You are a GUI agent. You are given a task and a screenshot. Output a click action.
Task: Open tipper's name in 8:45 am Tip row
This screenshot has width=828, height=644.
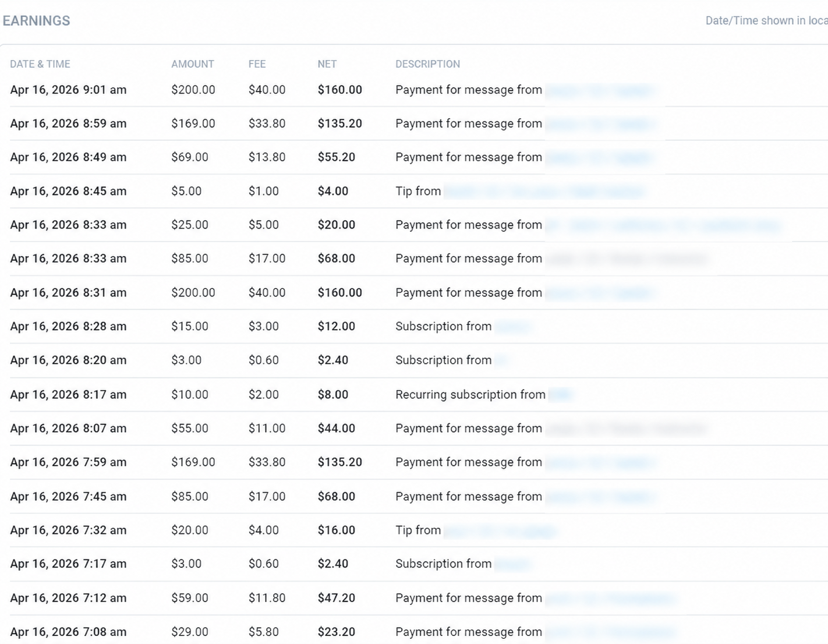(544, 192)
